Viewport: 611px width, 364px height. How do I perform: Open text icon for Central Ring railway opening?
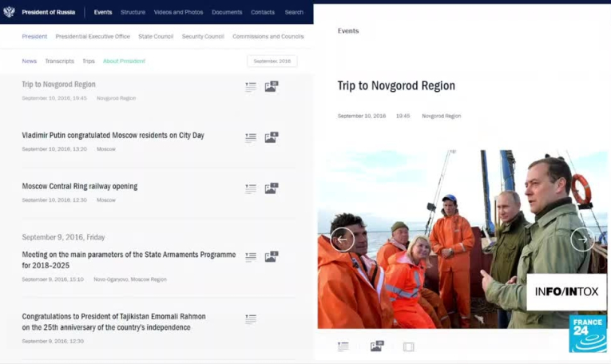(251, 189)
